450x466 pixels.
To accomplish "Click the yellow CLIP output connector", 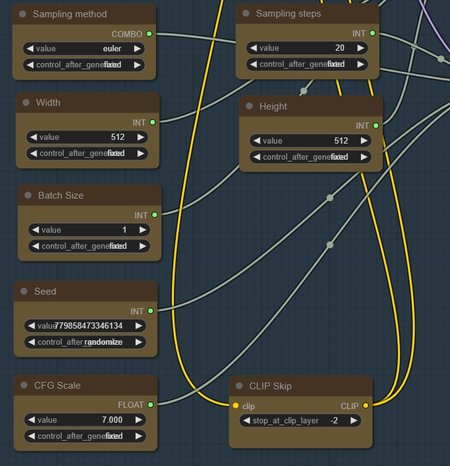I will click(366, 405).
